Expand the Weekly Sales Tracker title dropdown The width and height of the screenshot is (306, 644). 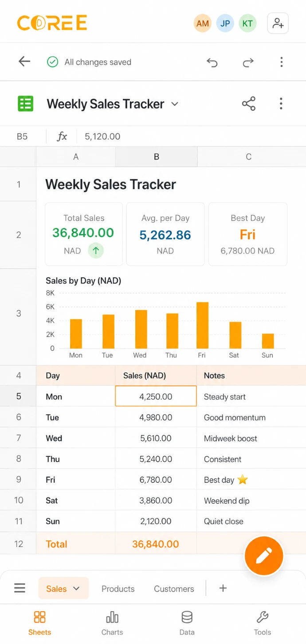pos(175,104)
